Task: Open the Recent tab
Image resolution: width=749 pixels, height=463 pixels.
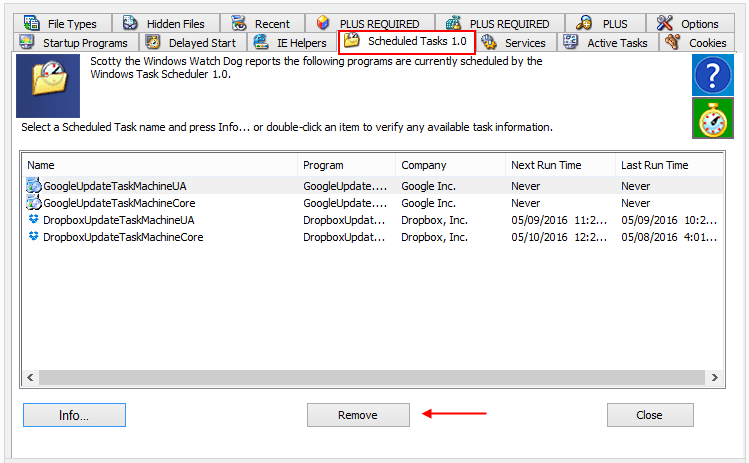Action: coord(262,23)
